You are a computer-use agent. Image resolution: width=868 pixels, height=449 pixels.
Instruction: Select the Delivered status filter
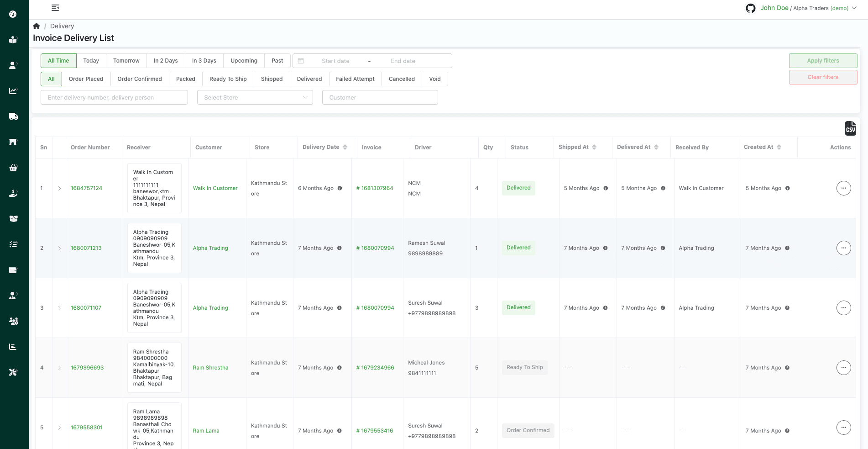coord(309,79)
